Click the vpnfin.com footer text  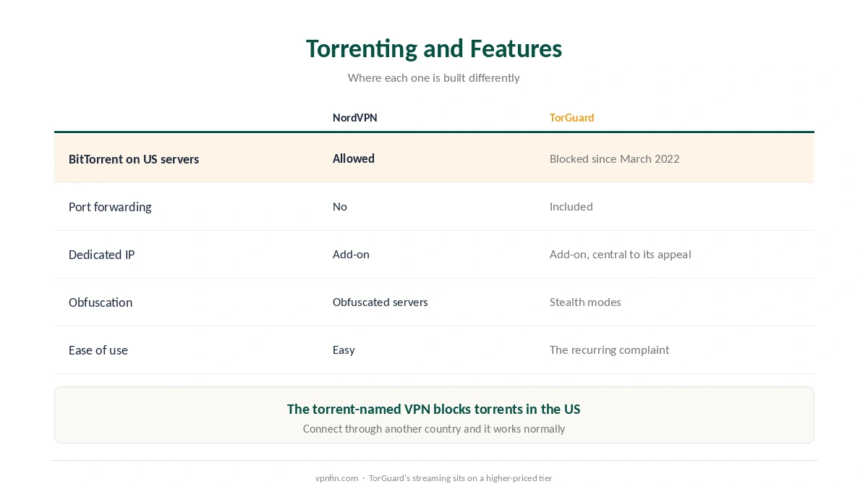click(x=336, y=478)
